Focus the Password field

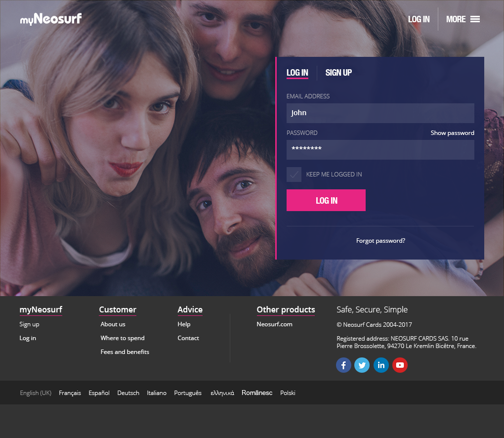coord(380,149)
